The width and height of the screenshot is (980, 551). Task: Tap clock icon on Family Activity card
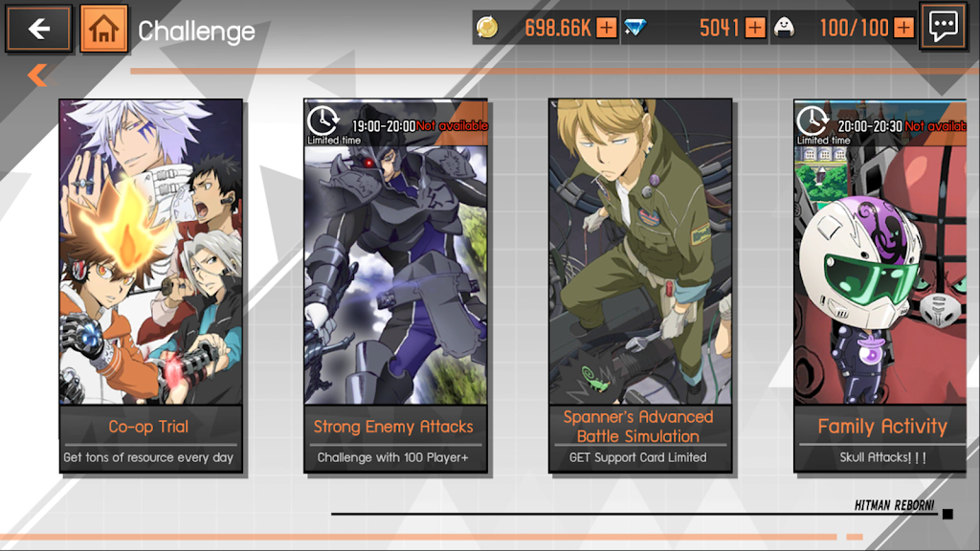[813, 120]
